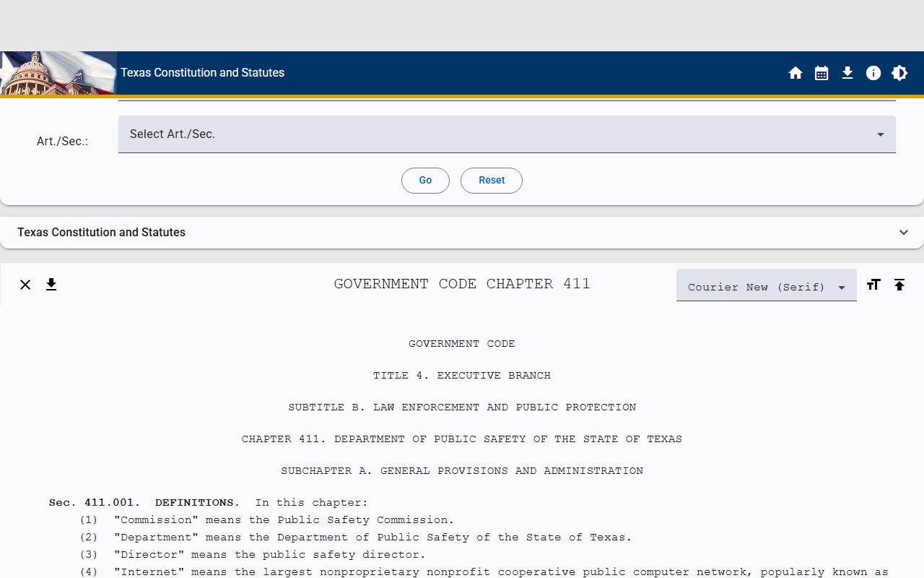Click the "Department" definition line
924x578 pixels.
(356, 538)
